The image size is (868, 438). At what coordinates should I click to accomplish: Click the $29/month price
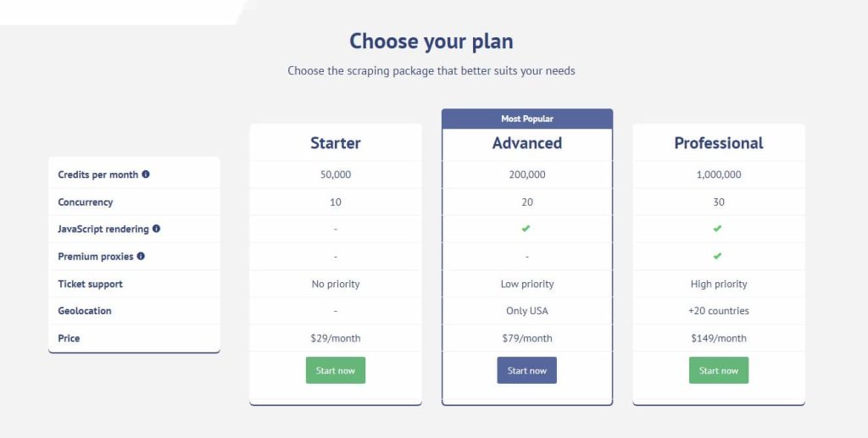click(x=336, y=339)
